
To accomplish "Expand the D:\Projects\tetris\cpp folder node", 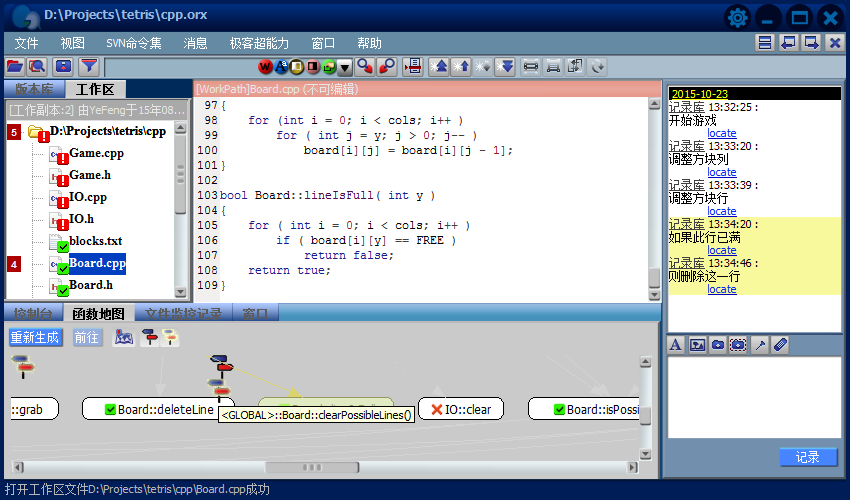I will tap(39, 132).
